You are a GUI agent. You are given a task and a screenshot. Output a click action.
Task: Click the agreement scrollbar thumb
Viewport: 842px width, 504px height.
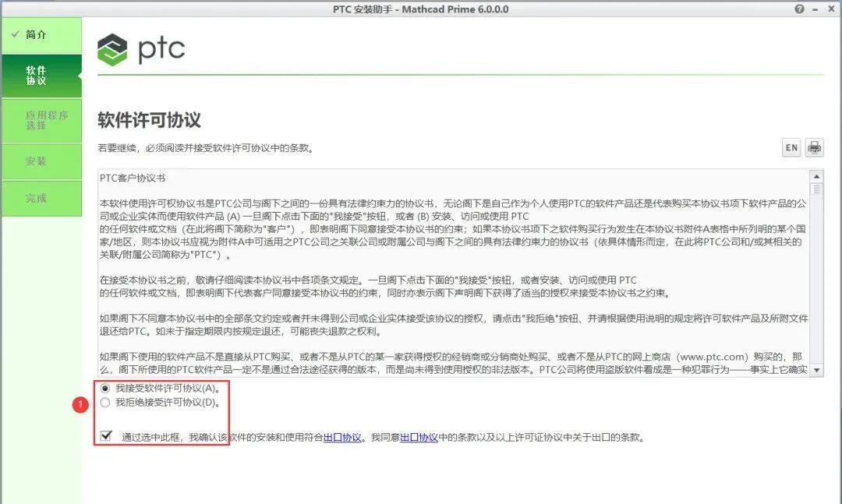(817, 189)
